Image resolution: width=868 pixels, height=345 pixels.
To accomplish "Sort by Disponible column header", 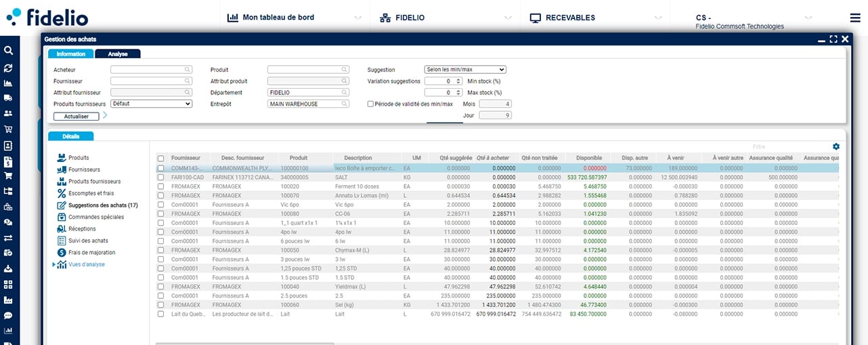I will pos(588,158).
